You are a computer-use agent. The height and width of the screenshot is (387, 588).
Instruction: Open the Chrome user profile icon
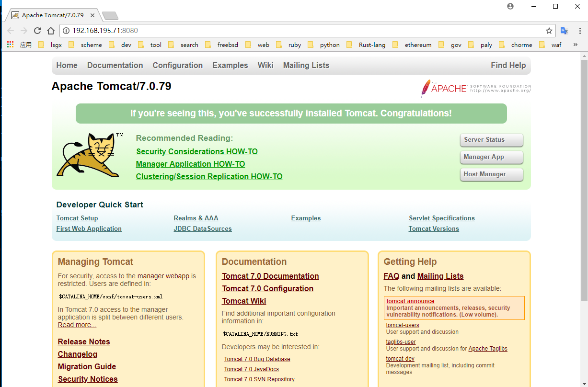pos(510,6)
